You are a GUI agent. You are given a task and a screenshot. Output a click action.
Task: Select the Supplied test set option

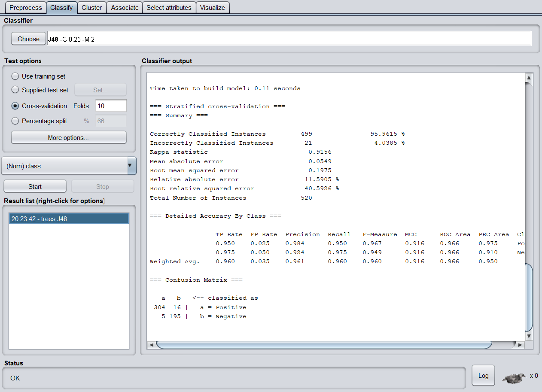point(15,90)
